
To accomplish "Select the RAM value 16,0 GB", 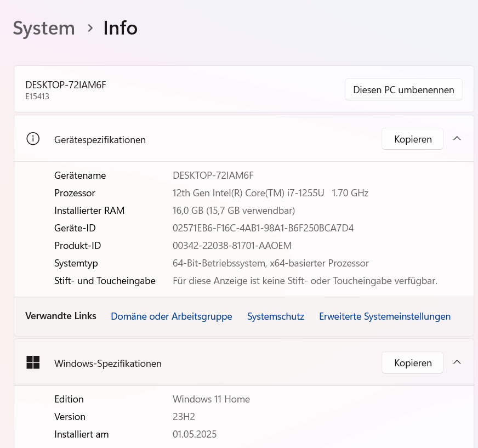I will 234,211.
